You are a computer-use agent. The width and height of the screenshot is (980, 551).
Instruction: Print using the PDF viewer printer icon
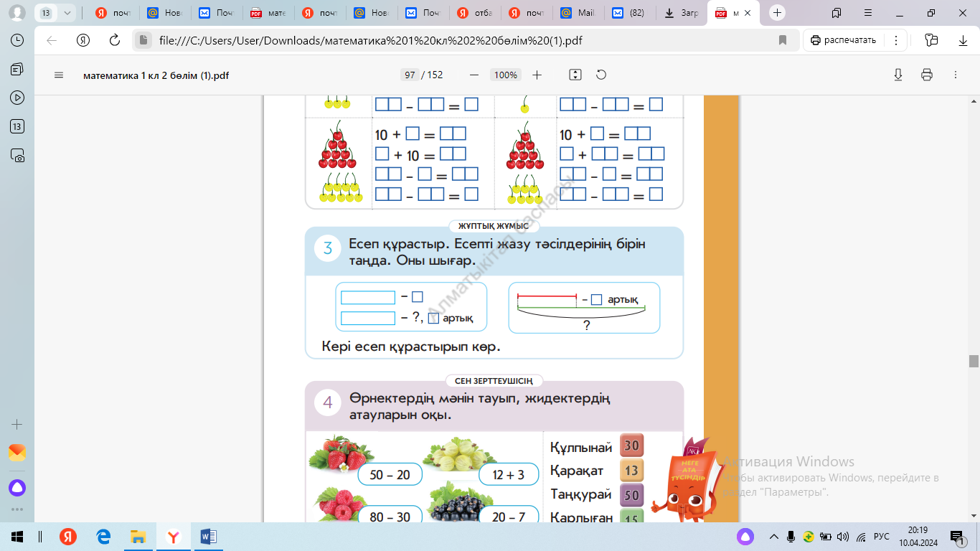pos(927,75)
